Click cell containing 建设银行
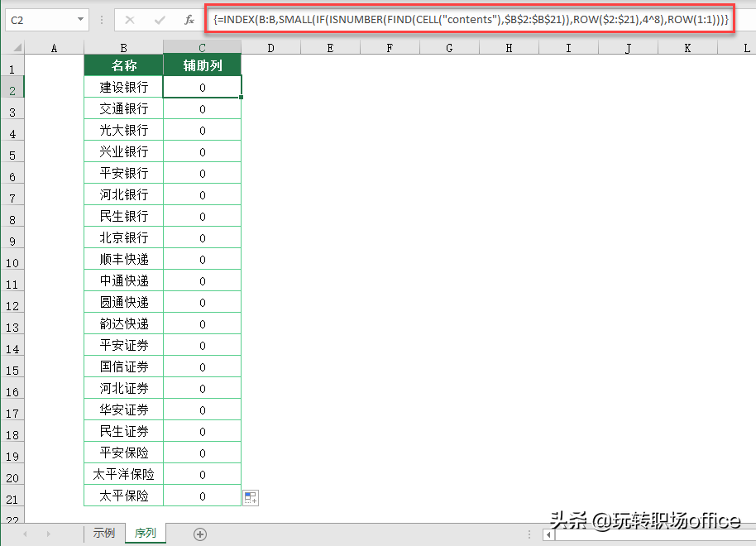This screenshot has width=756, height=546. pos(124,87)
